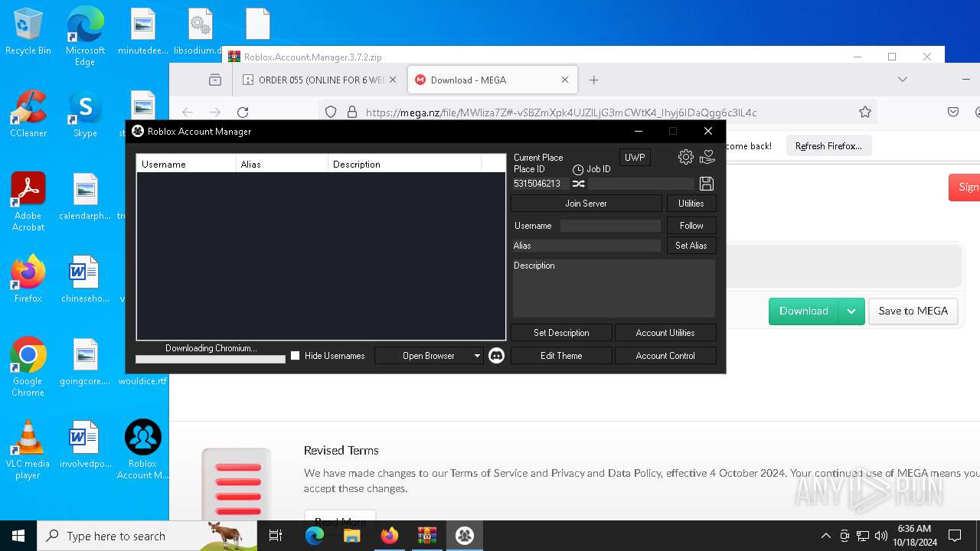Click the UWP button
The width and height of the screenshot is (980, 551).
pyautogui.click(x=635, y=158)
